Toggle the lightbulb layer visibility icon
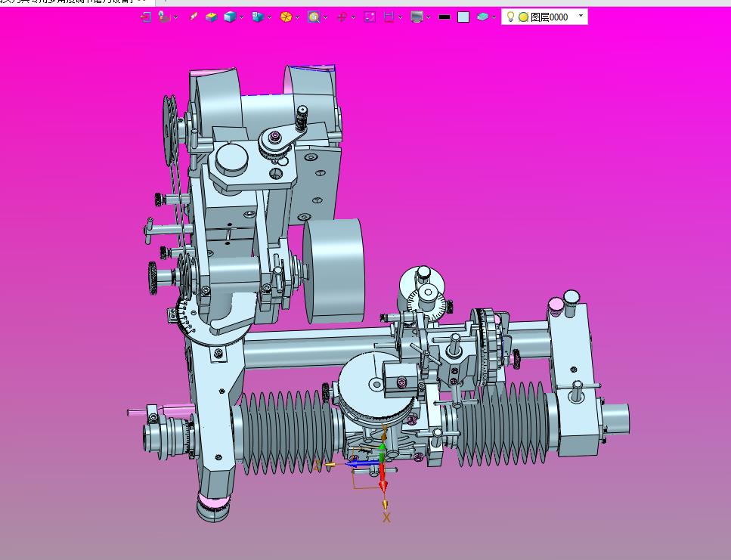The width and height of the screenshot is (731, 560). (510, 17)
